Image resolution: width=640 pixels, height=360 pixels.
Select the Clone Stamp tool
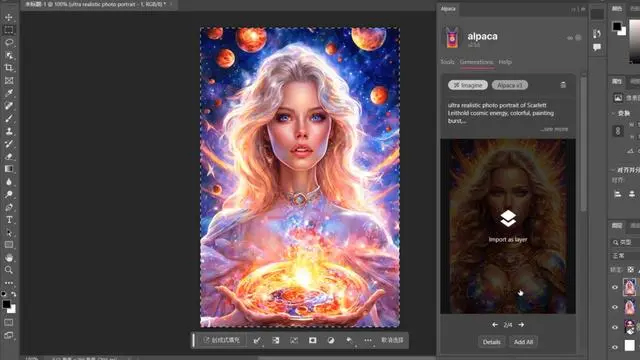pos(9,131)
